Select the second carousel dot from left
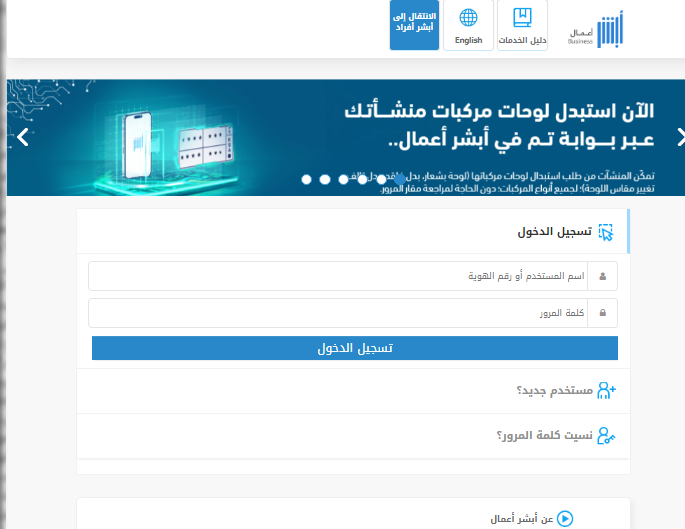This screenshot has height=529, width=685. 325,179
